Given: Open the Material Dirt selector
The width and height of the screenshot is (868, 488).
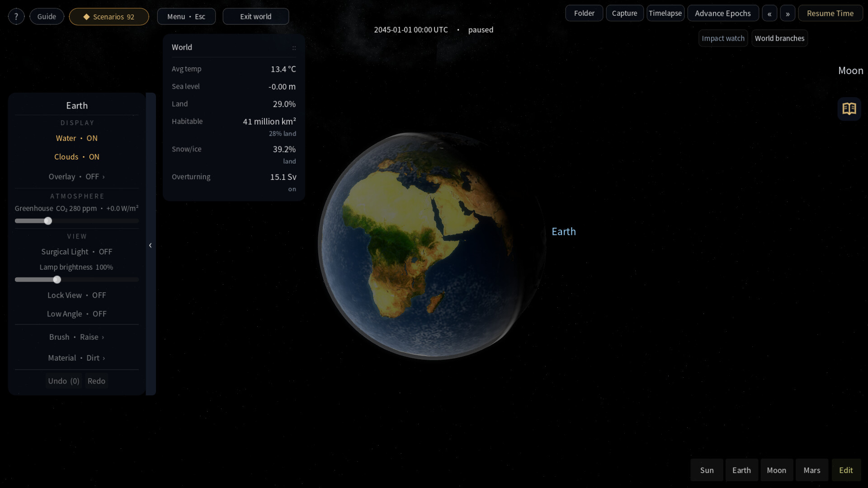Looking at the screenshot, I should click(77, 358).
